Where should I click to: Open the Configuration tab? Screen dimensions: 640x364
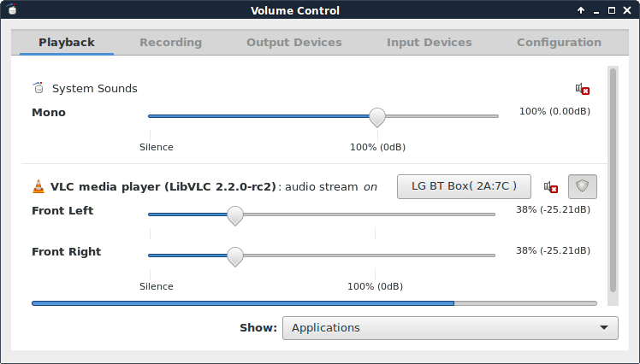(x=559, y=42)
